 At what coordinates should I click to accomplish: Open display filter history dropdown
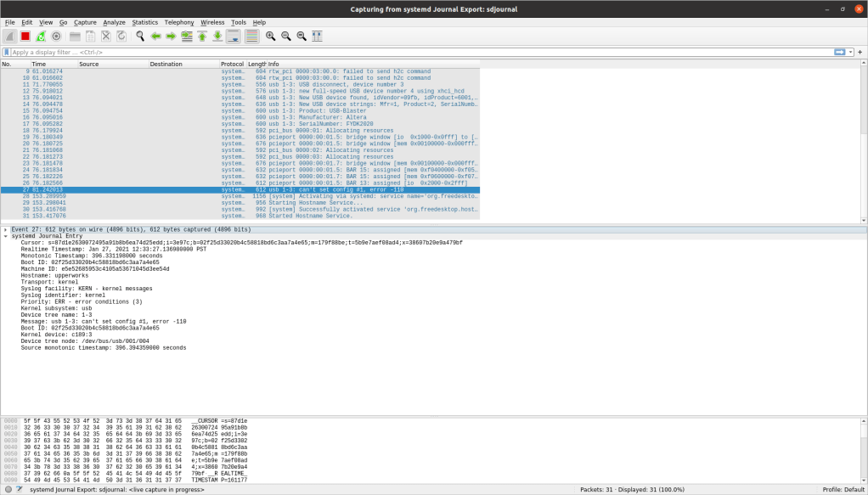point(850,52)
